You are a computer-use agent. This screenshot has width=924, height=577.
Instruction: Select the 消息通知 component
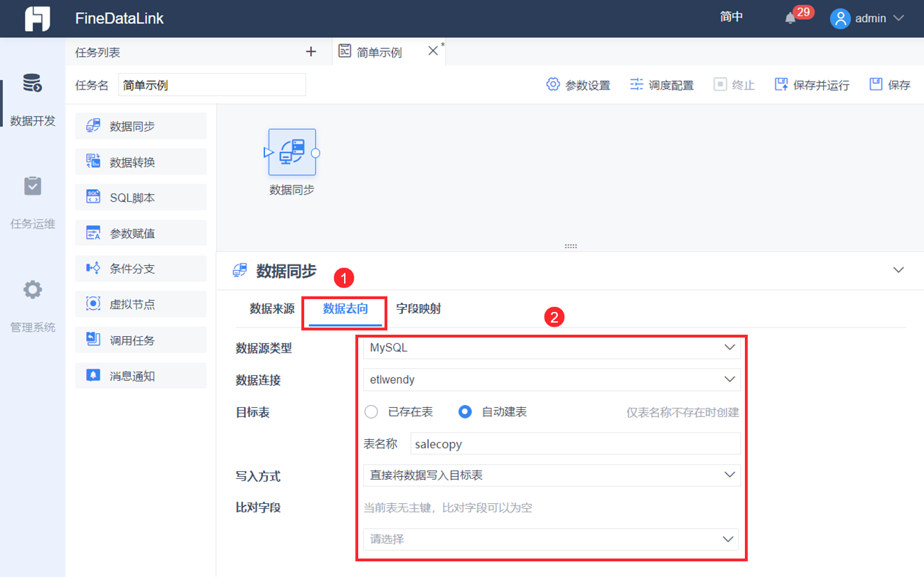(141, 376)
